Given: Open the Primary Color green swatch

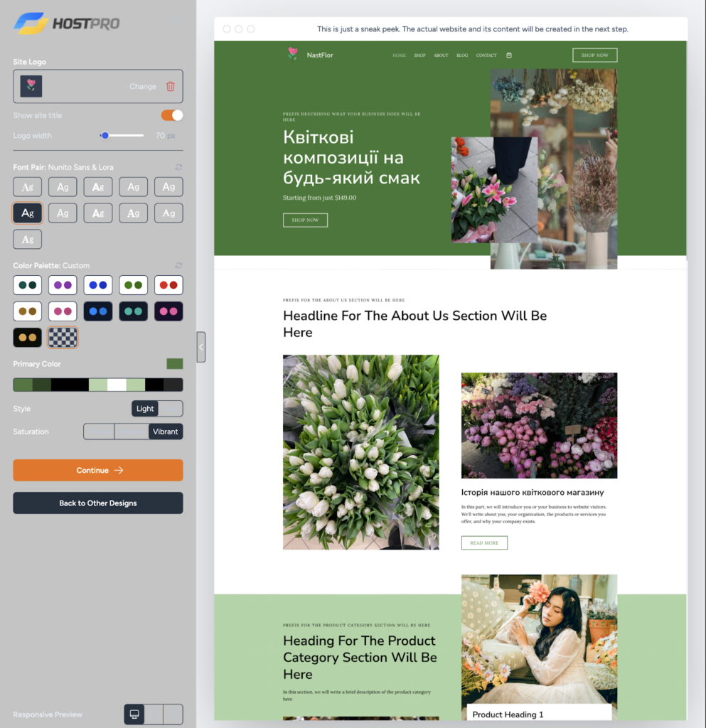Looking at the screenshot, I should pyautogui.click(x=174, y=363).
